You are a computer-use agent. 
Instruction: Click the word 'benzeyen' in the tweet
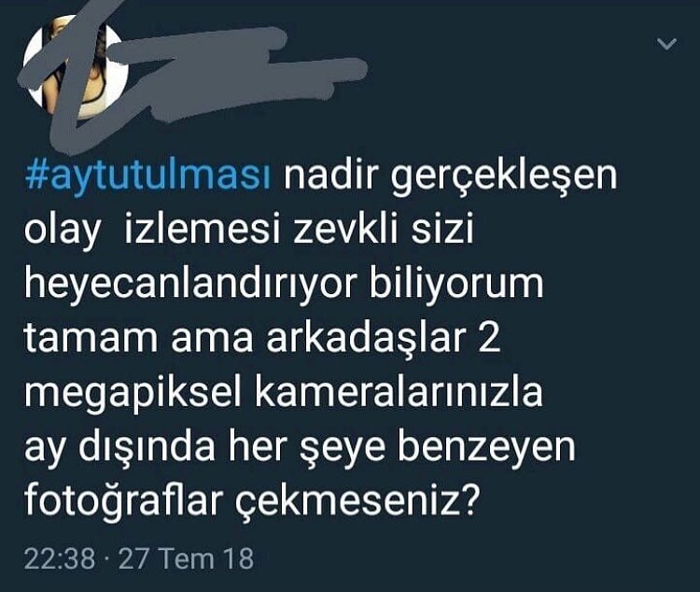[x=486, y=447]
